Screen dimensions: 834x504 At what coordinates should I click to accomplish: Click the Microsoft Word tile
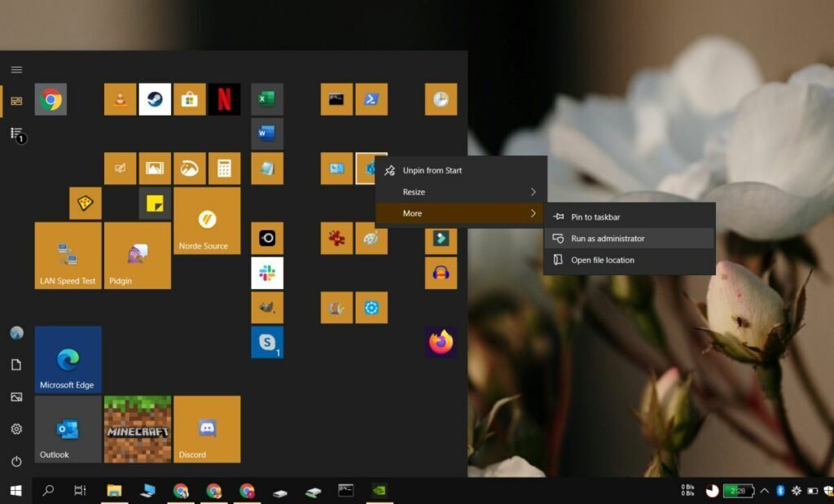click(266, 133)
